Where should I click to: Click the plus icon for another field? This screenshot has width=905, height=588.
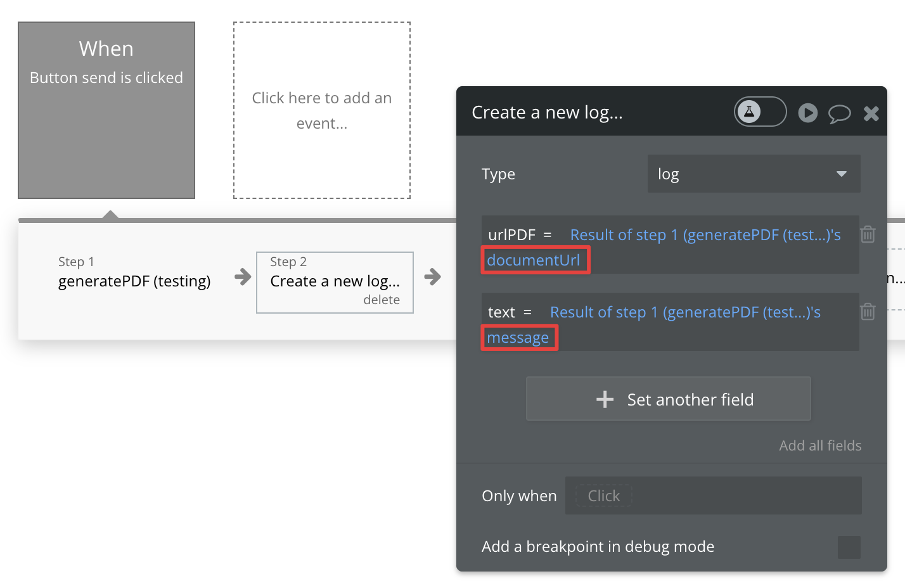pyautogui.click(x=605, y=399)
